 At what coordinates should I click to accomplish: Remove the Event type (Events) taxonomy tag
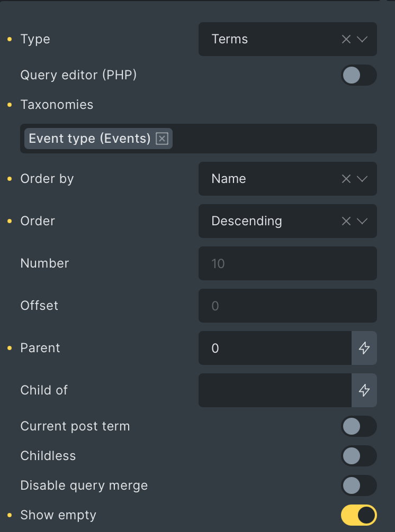click(x=162, y=139)
